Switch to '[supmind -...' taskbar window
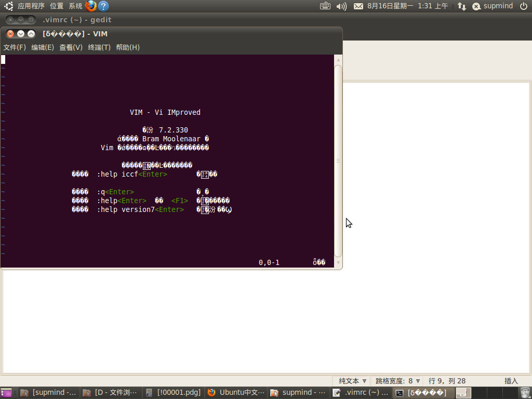Screen dimensions: 532x399 coord(48,393)
